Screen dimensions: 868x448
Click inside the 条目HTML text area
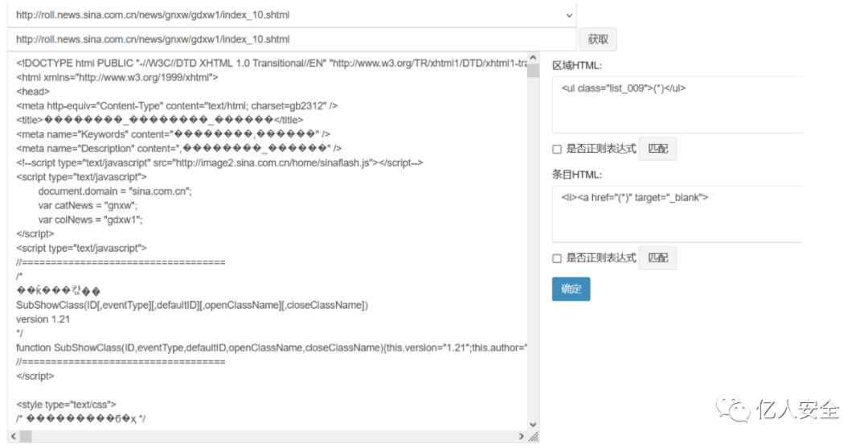(677, 214)
